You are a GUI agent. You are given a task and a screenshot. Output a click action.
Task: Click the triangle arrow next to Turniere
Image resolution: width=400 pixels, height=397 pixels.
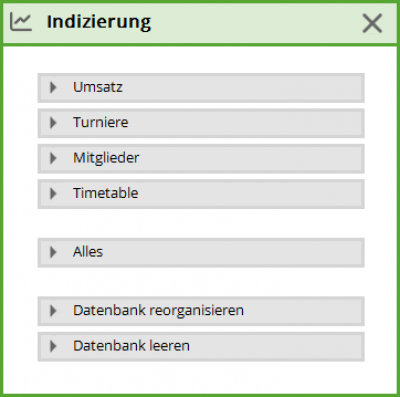coord(53,123)
